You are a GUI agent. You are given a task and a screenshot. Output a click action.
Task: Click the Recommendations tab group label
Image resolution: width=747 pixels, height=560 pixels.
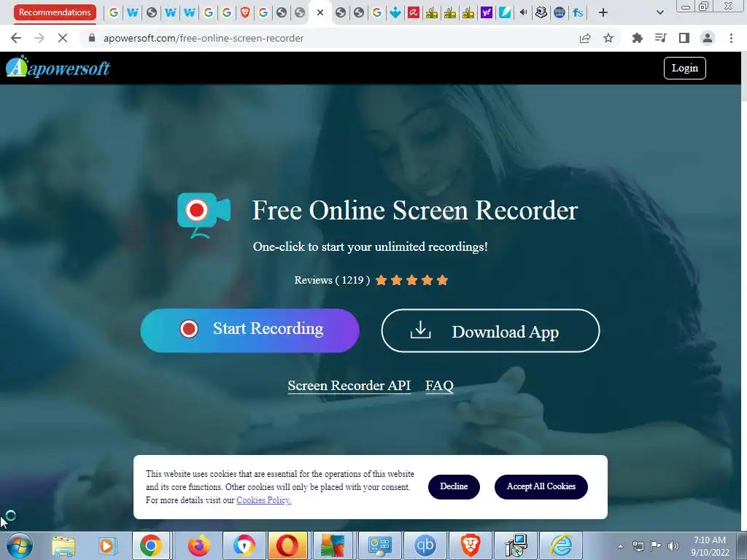pyautogui.click(x=55, y=12)
